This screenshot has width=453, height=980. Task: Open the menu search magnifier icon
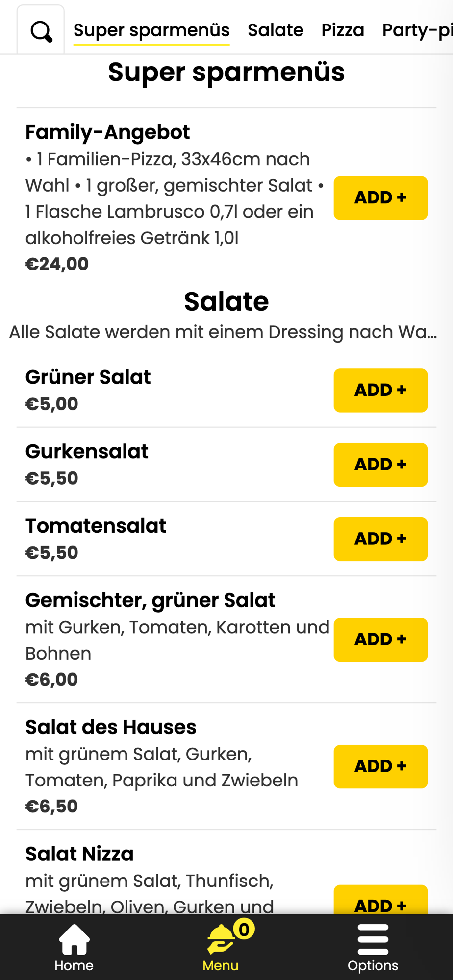click(x=41, y=32)
